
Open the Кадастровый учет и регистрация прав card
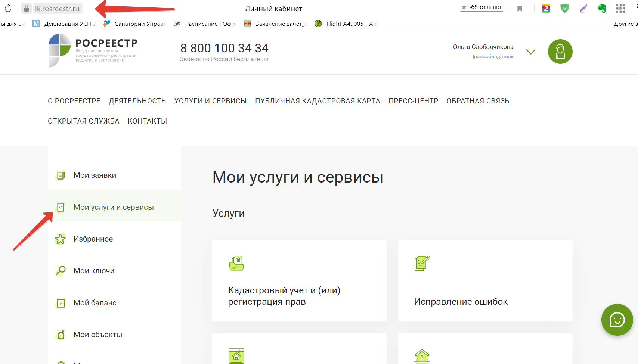(299, 281)
